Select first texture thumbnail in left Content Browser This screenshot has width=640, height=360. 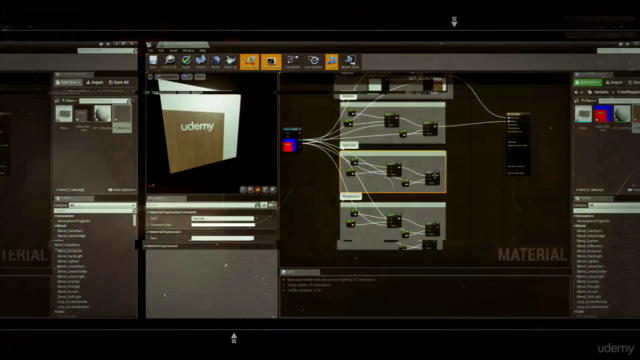click(x=64, y=114)
